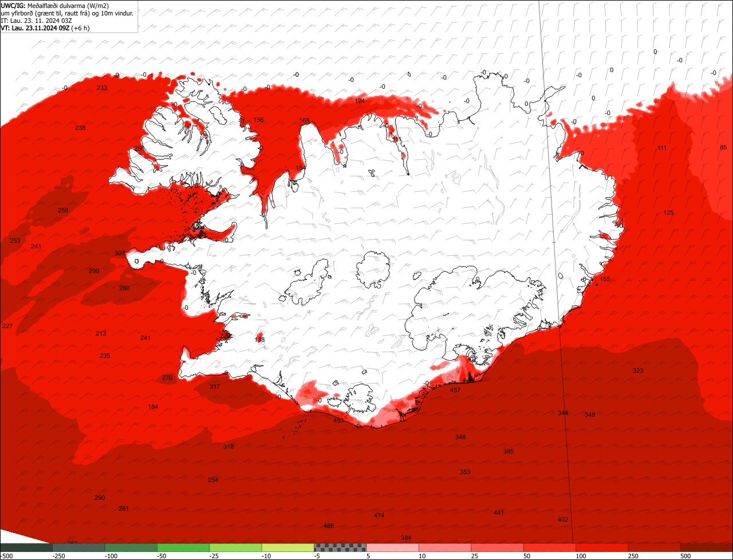The height and width of the screenshot is (560, 733).
Task: Click the map value 402
Action: pos(563,519)
